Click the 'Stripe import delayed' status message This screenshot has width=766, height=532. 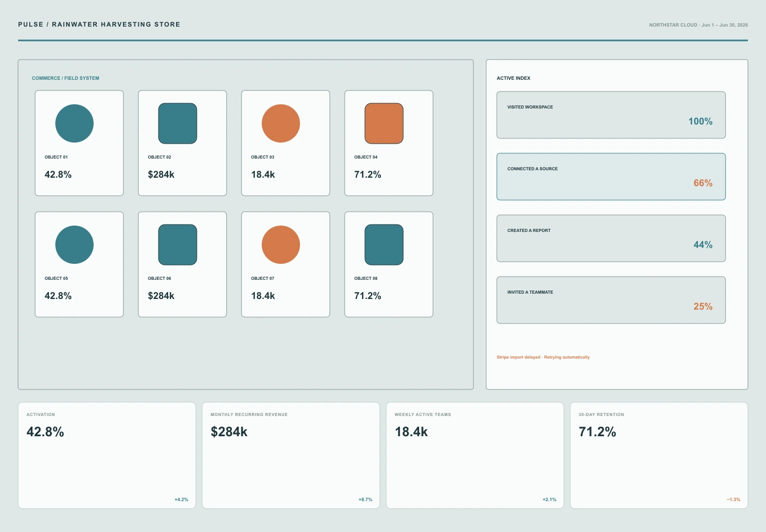543,357
